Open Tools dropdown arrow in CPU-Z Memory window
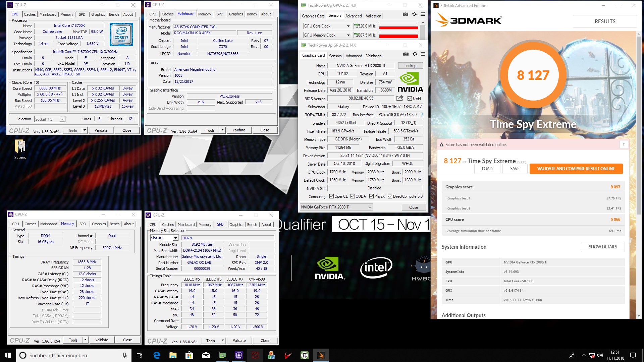 (85, 340)
